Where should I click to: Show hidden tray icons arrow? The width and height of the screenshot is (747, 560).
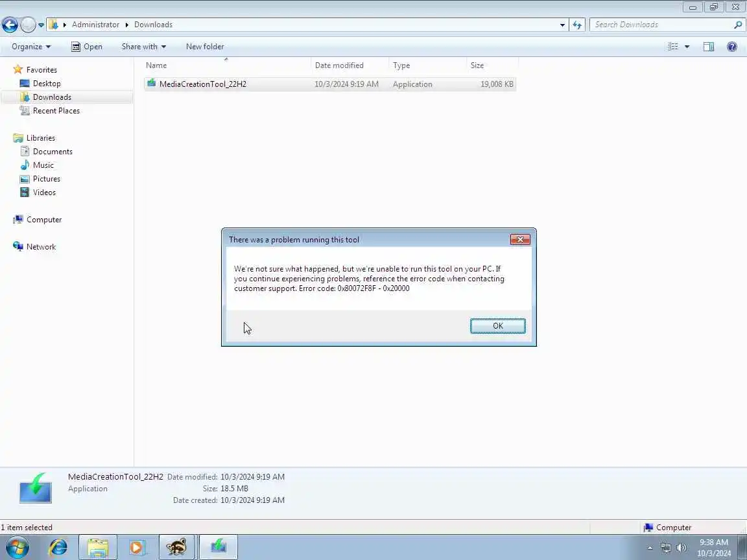pos(650,548)
